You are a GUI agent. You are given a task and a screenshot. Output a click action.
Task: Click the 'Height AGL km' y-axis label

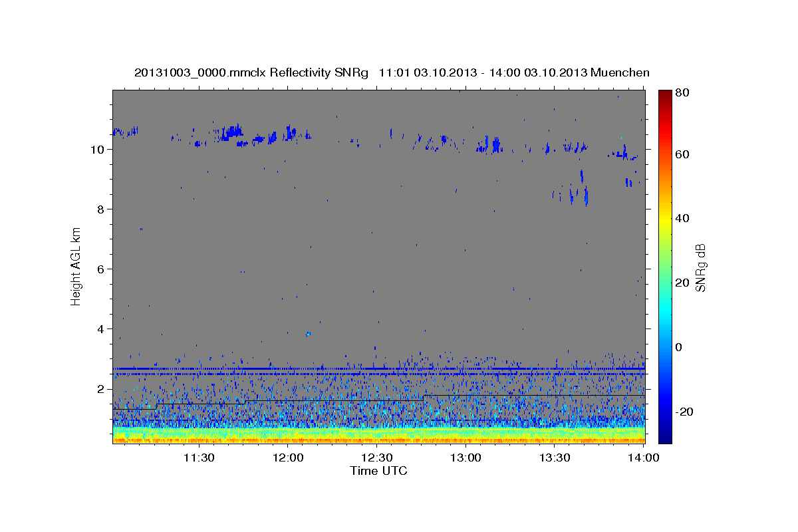coord(76,266)
